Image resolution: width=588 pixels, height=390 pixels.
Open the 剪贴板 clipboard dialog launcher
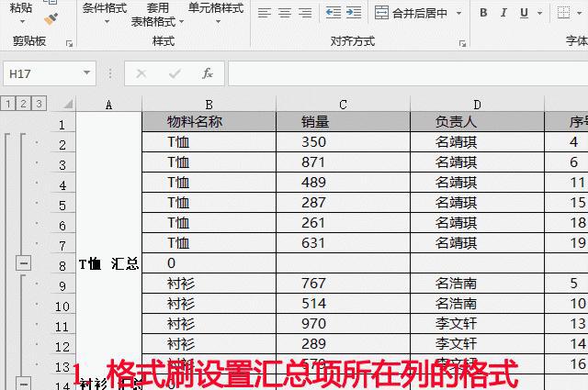[x=70, y=43]
